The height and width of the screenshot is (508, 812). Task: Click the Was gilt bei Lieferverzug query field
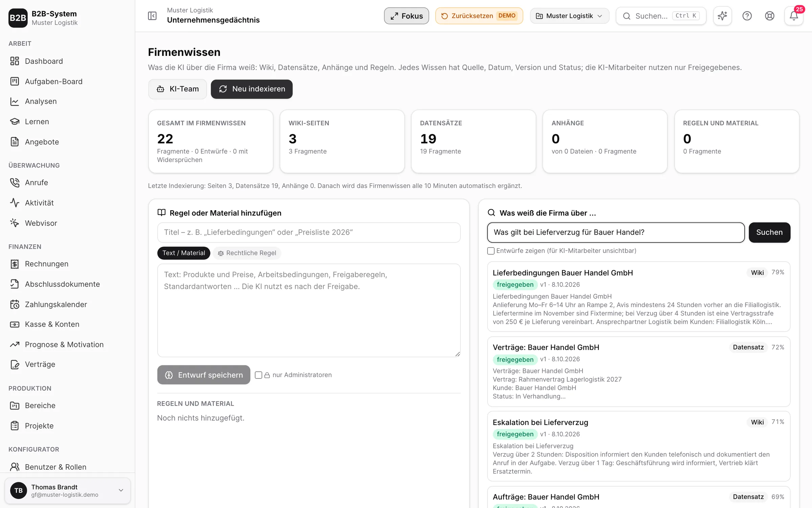(616, 232)
